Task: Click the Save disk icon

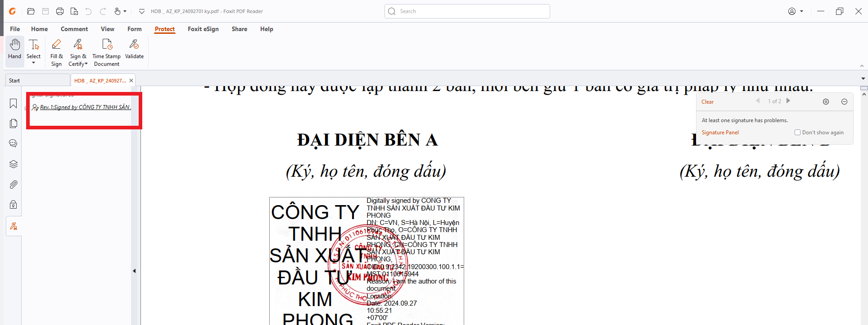Action: 45,11
